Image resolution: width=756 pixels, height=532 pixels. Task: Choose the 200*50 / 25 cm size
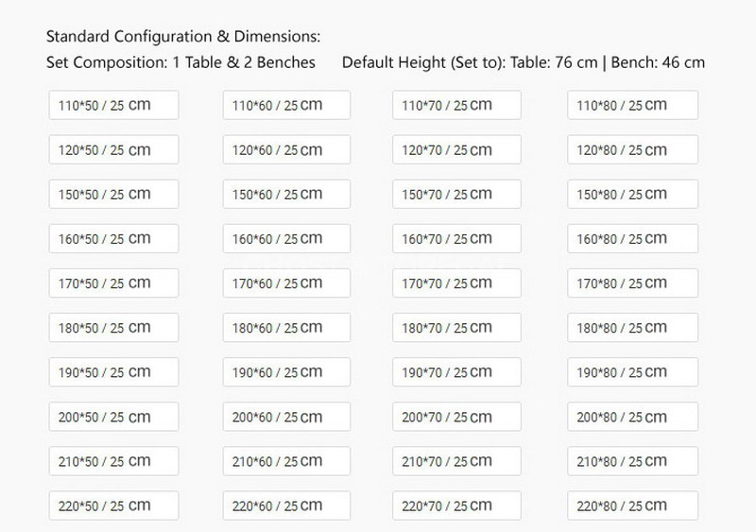(113, 416)
